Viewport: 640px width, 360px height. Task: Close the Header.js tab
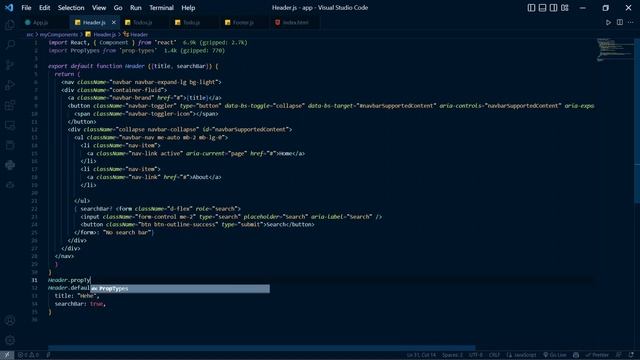[x=113, y=22]
